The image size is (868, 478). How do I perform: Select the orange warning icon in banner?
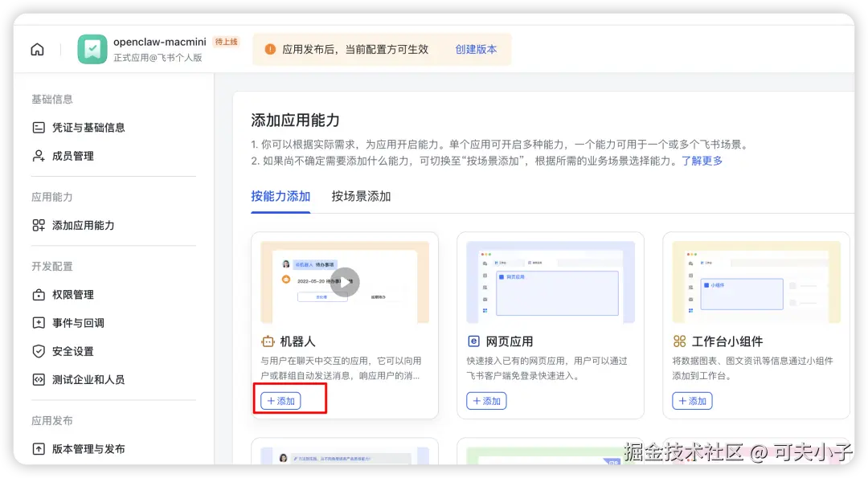270,49
